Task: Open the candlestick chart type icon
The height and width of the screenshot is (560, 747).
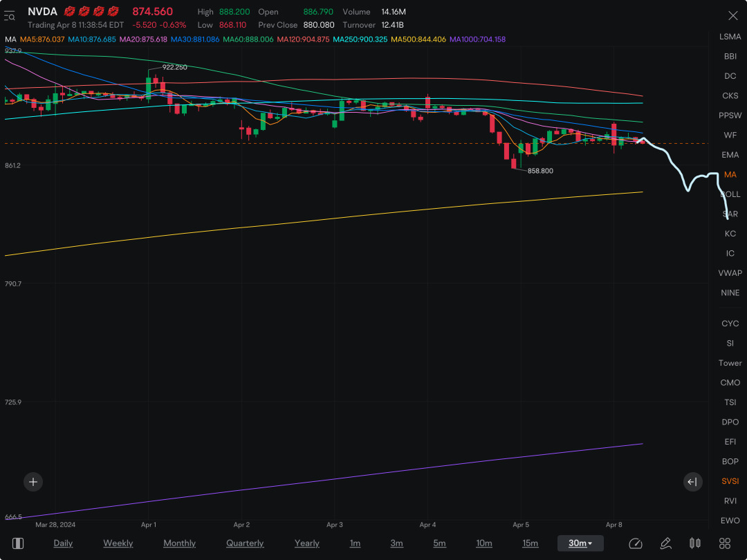Action: [x=695, y=543]
